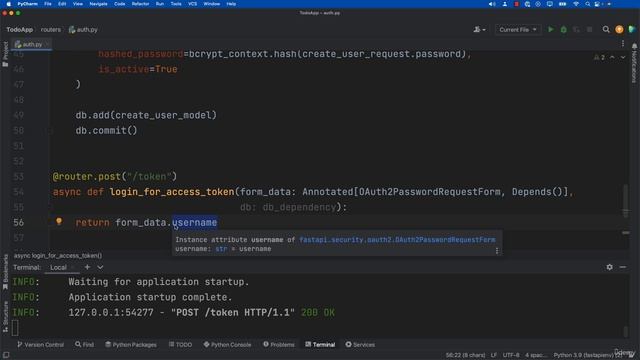Click the terminal vertical scrollbar
The height and width of the screenshot is (360, 640).
click(x=625, y=331)
